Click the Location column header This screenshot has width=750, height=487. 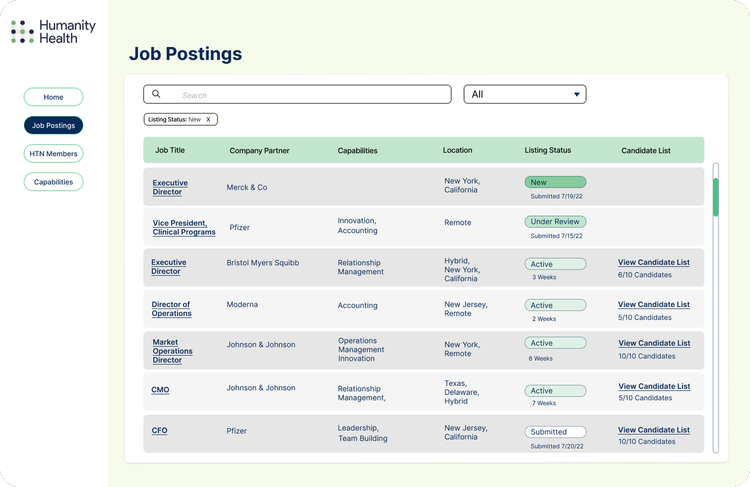(457, 150)
